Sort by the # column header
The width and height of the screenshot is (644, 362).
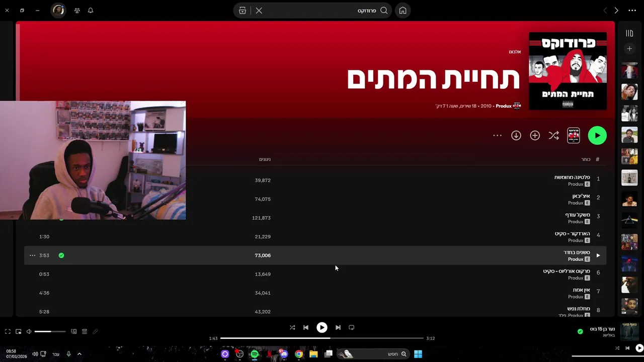(x=598, y=159)
